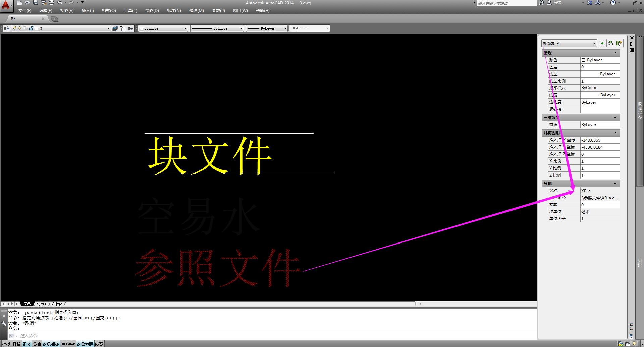Add a new drawing tab

click(x=55, y=19)
